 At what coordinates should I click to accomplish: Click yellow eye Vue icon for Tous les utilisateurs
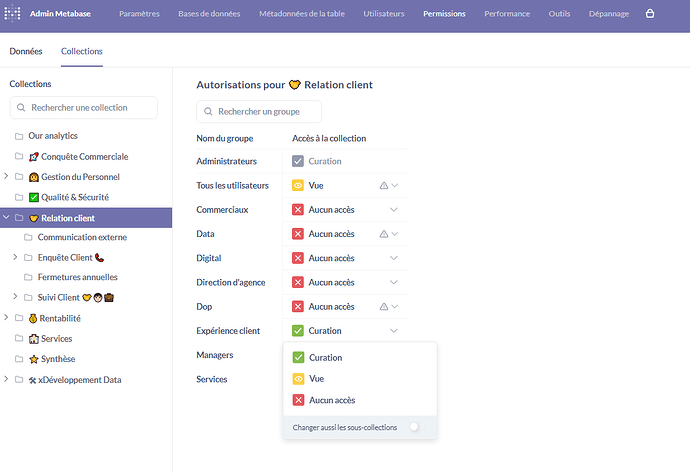click(298, 186)
